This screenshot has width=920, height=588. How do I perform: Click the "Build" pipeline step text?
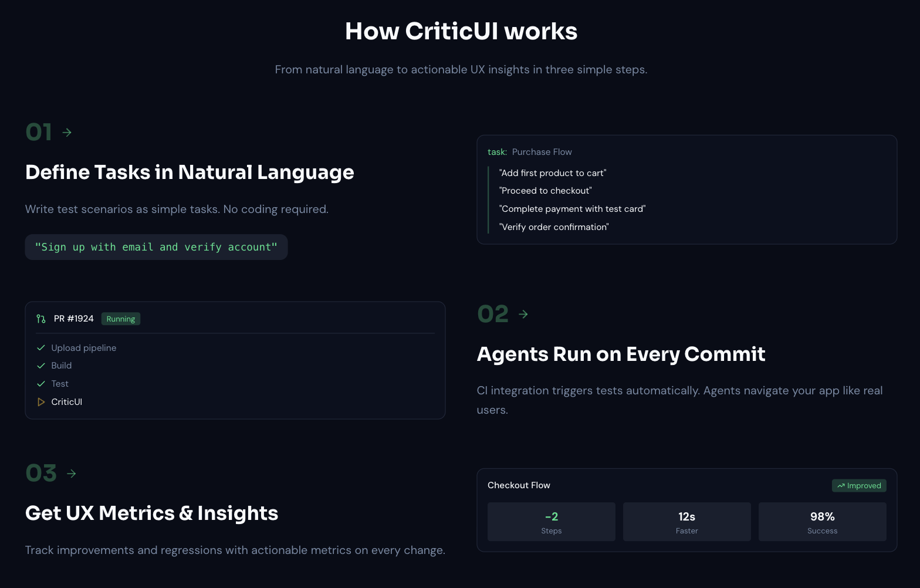pyautogui.click(x=62, y=366)
